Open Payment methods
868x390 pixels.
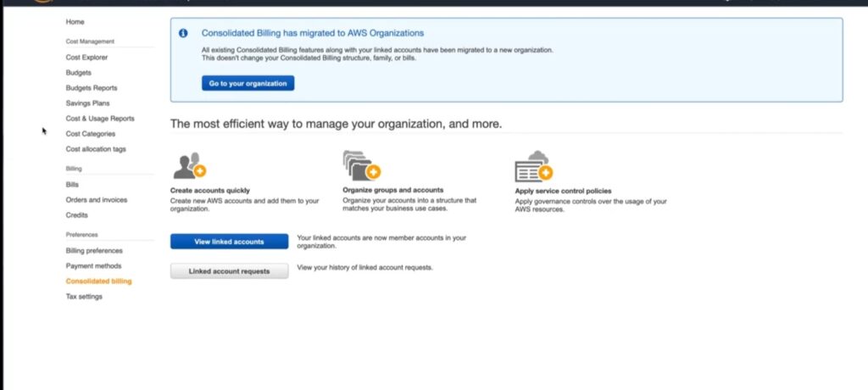(x=93, y=266)
